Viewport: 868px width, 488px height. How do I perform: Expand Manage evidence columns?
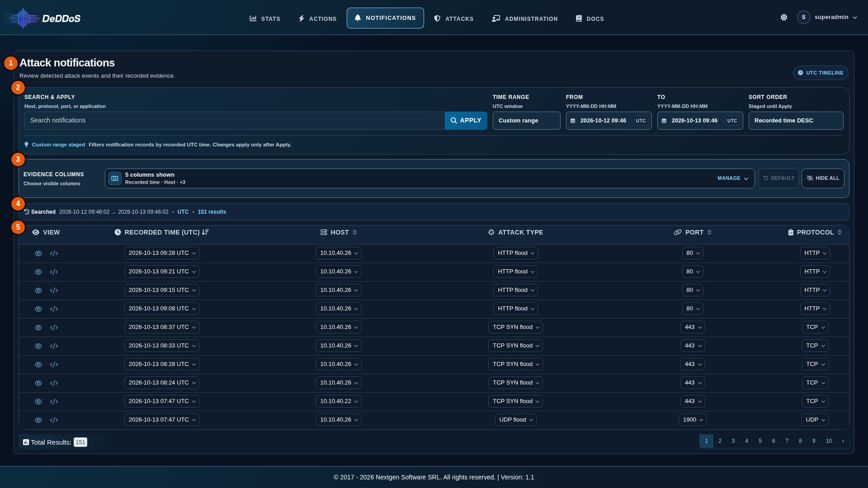tap(733, 178)
